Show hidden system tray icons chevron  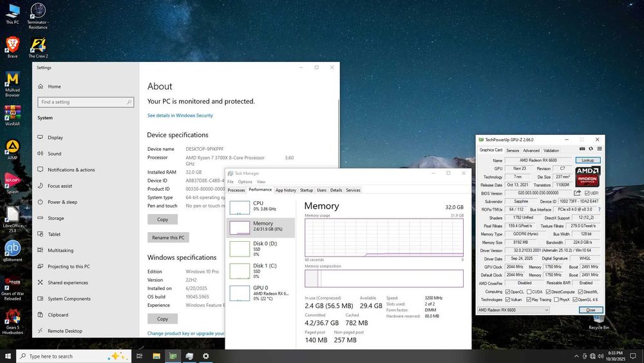(x=576, y=356)
